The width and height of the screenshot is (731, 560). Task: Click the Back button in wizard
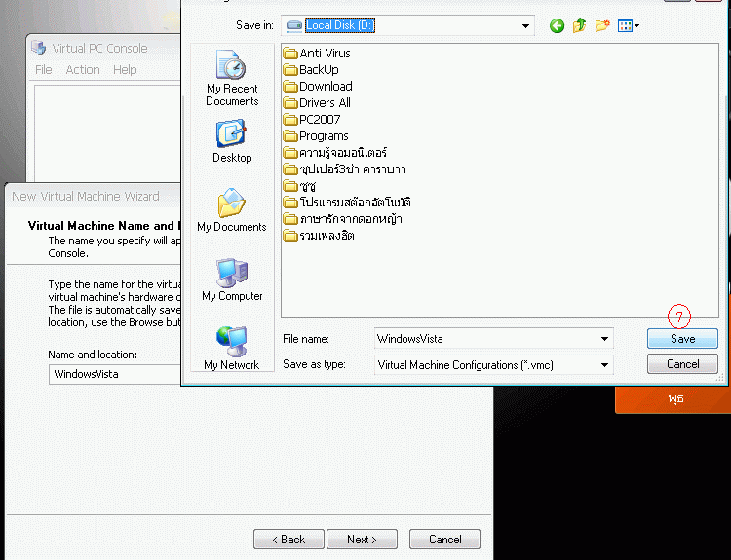point(289,539)
